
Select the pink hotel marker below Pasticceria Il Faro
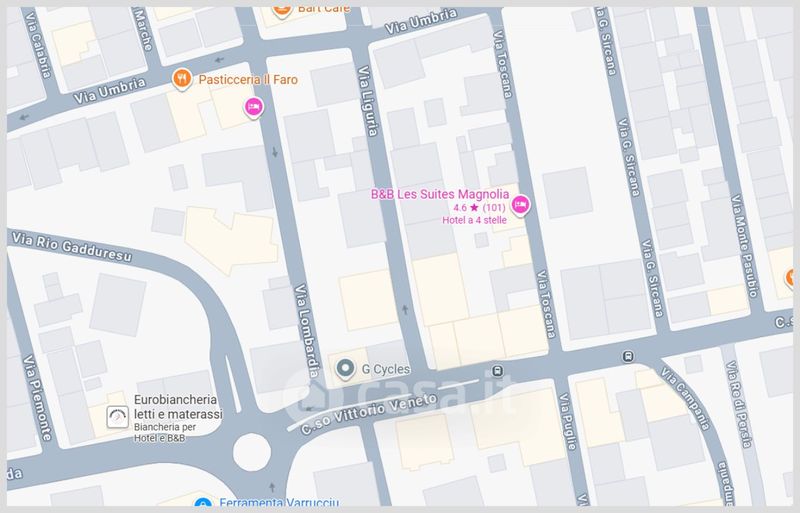point(254,108)
